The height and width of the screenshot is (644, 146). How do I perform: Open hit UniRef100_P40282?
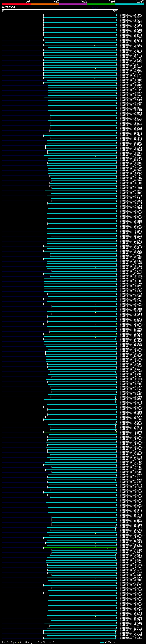pos(131,342)
